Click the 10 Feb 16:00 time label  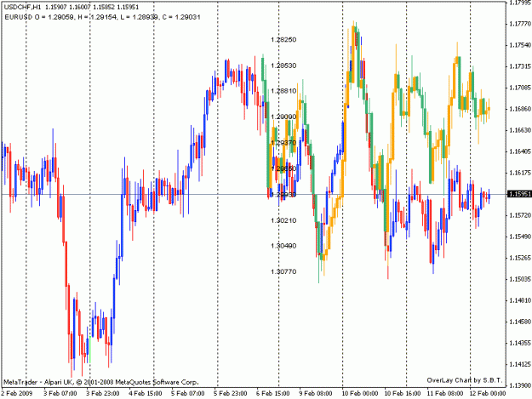tap(403, 394)
